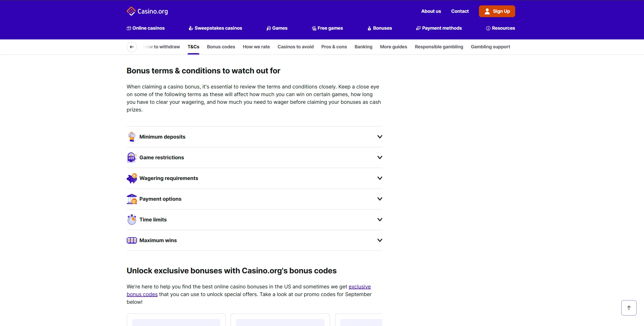Open the Online casinos menu
The image size is (644, 326).
click(146, 28)
